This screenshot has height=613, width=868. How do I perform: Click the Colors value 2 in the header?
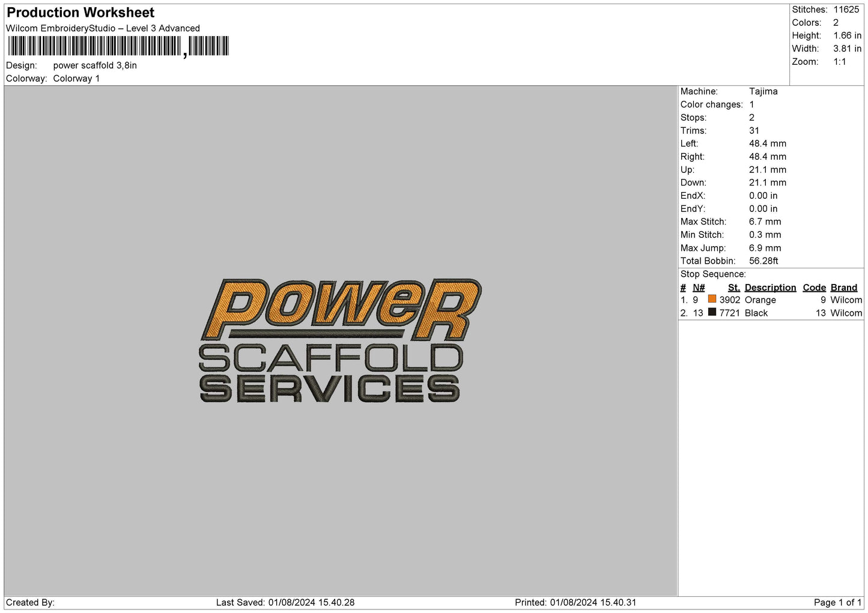coord(836,23)
